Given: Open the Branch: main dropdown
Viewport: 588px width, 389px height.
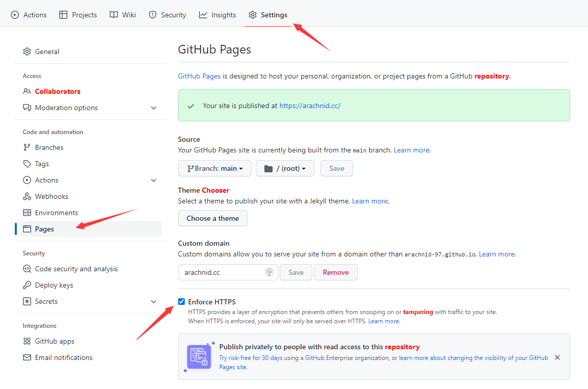Looking at the screenshot, I should [214, 168].
